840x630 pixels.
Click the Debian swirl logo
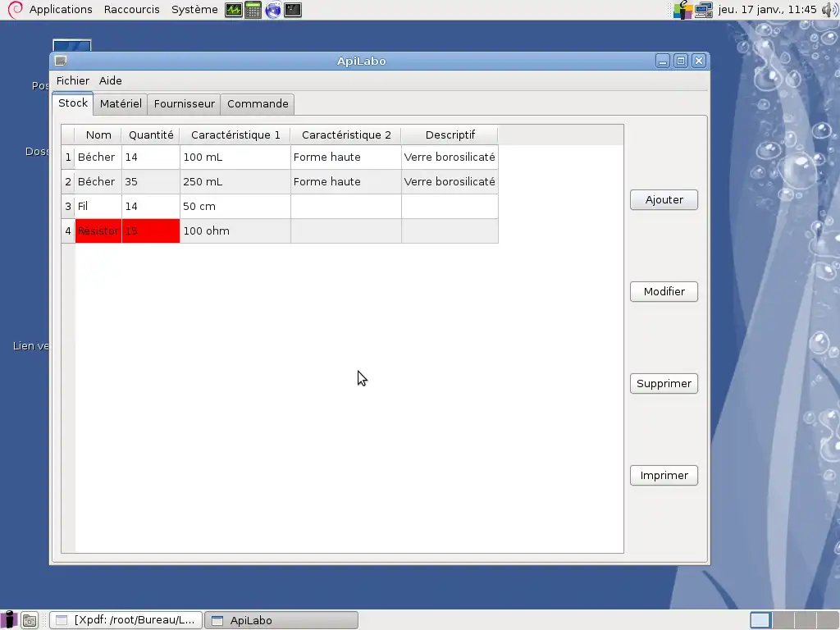click(x=15, y=10)
